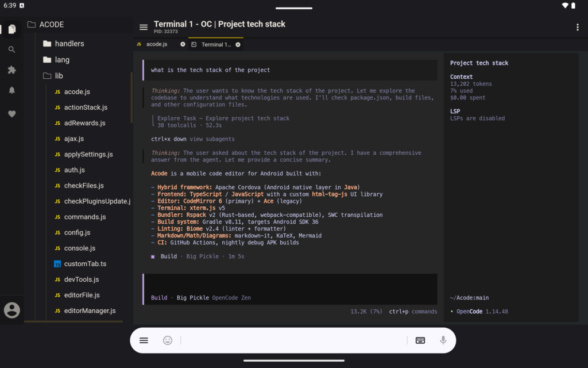
Task: Open editorManager.js file
Action: pos(90,311)
